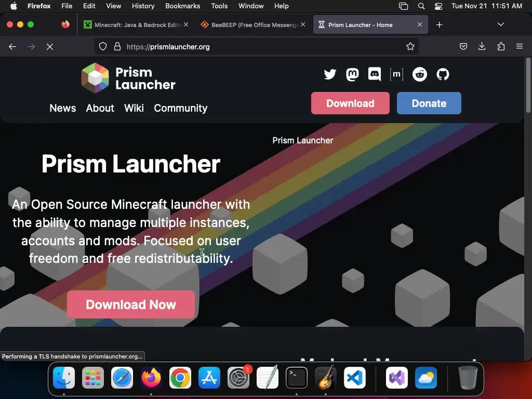532x399 pixels.
Task: Open Launchpad from the Dock
Action: [x=93, y=378]
